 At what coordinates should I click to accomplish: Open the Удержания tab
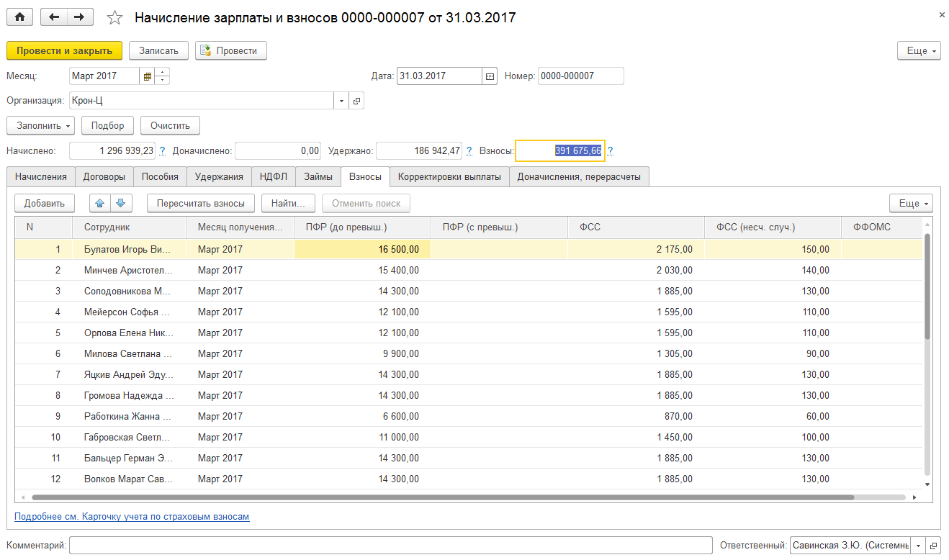click(219, 176)
